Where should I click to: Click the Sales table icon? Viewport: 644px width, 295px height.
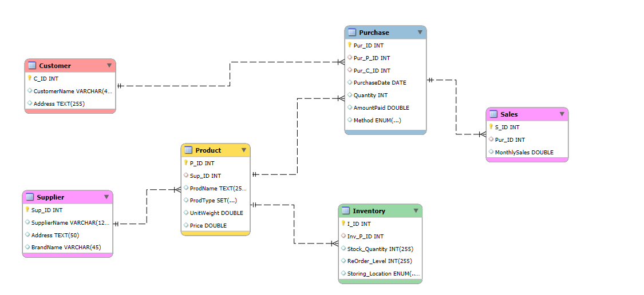pyautogui.click(x=493, y=114)
